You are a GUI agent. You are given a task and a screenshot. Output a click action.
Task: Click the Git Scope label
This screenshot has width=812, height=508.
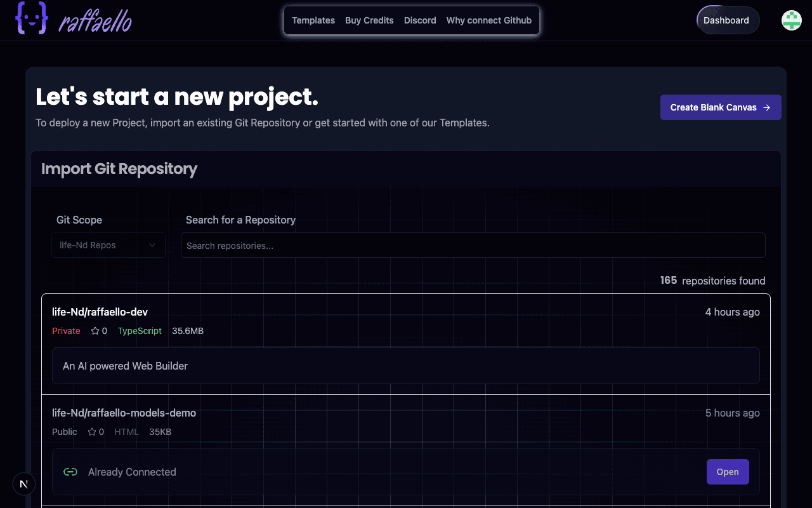pyautogui.click(x=79, y=220)
